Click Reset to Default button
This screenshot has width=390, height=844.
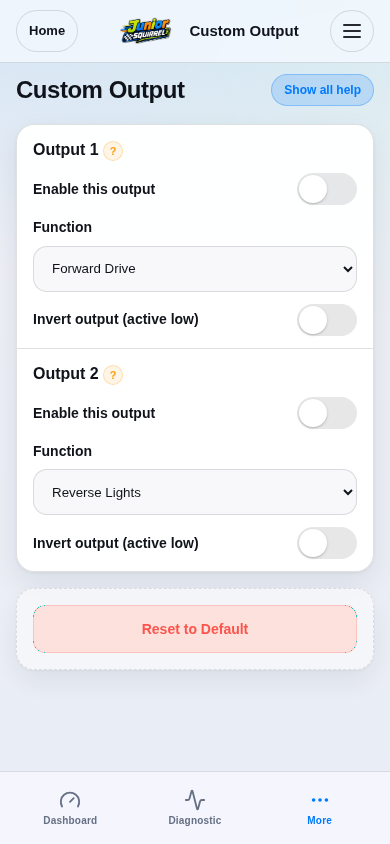(x=195, y=629)
